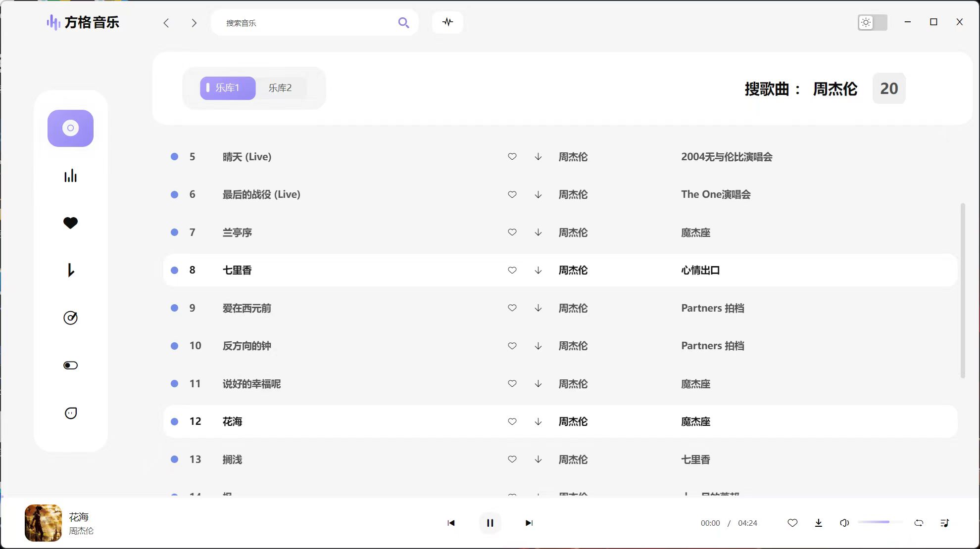The image size is (980, 549).
Task: Open the bar-chart rankings sidebar icon
Action: [x=70, y=176]
